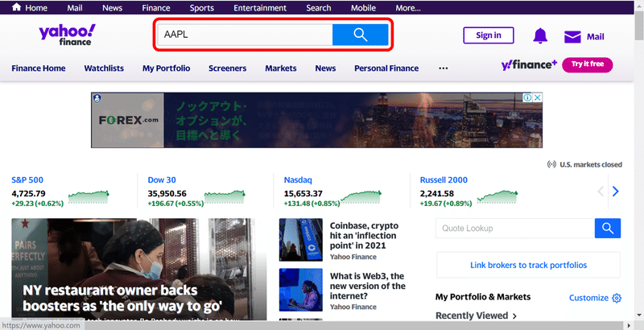The height and width of the screenshot is (330, 644).
Task: Open Sports in the top bar
Action: pos(202,8)
